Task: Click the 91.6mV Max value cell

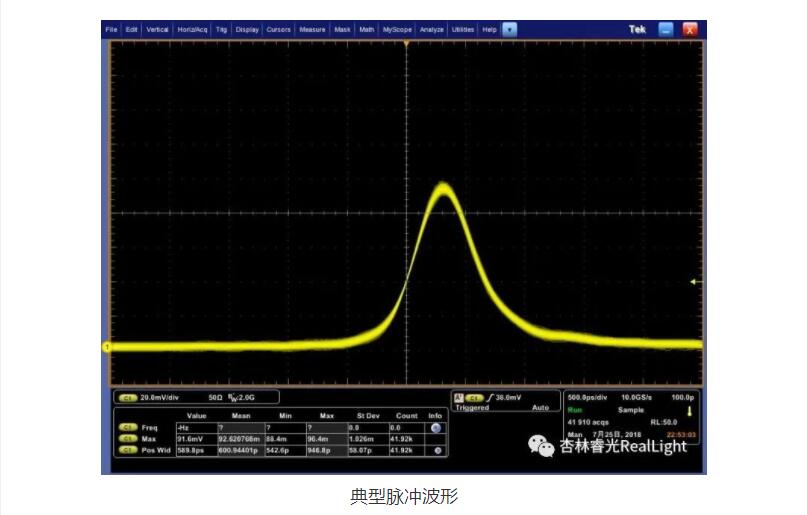Action: (x=197, y=439)
